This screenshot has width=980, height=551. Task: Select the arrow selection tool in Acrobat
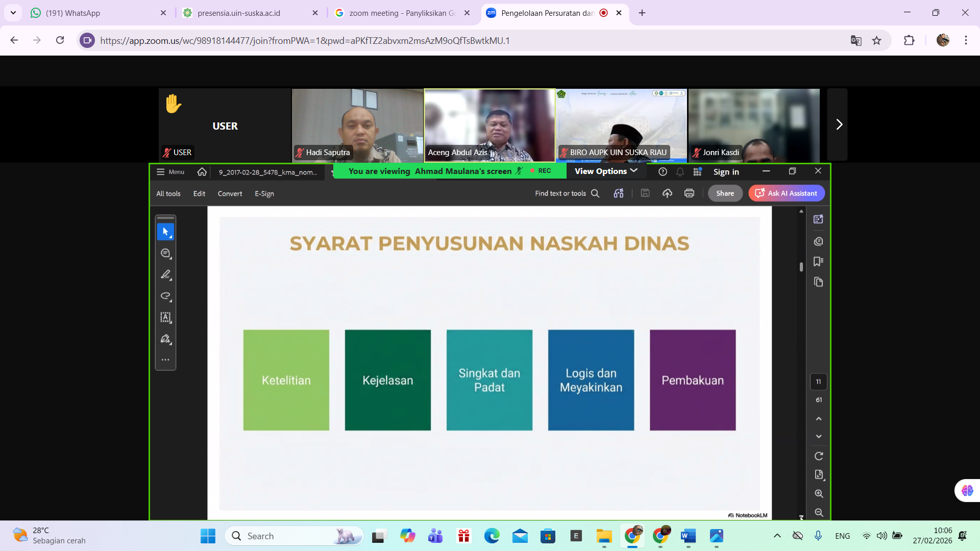point(165,232)
